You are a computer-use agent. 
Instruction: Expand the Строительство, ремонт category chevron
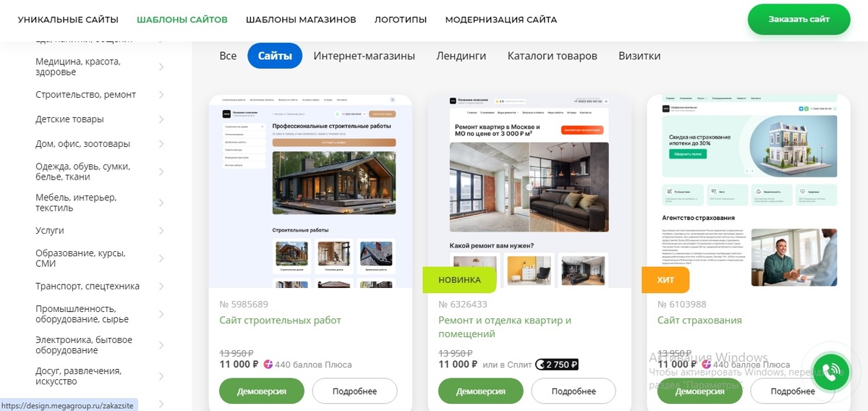(161, 95)
